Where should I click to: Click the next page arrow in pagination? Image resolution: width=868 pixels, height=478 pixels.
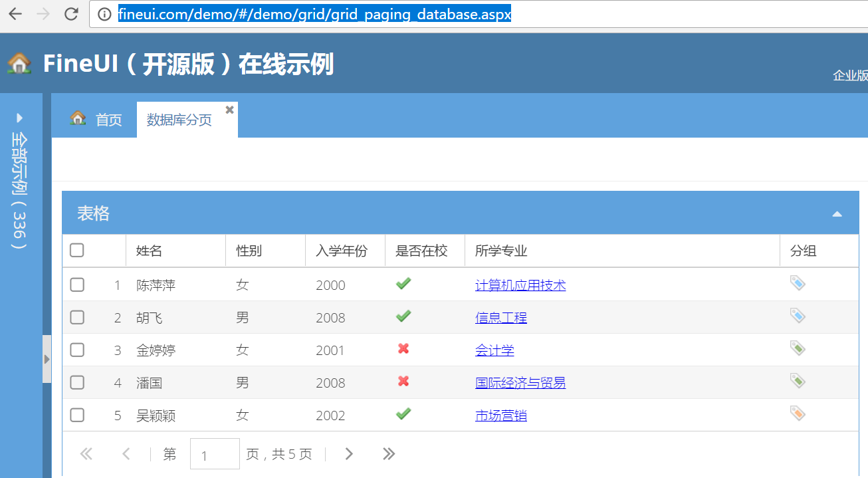349,453
